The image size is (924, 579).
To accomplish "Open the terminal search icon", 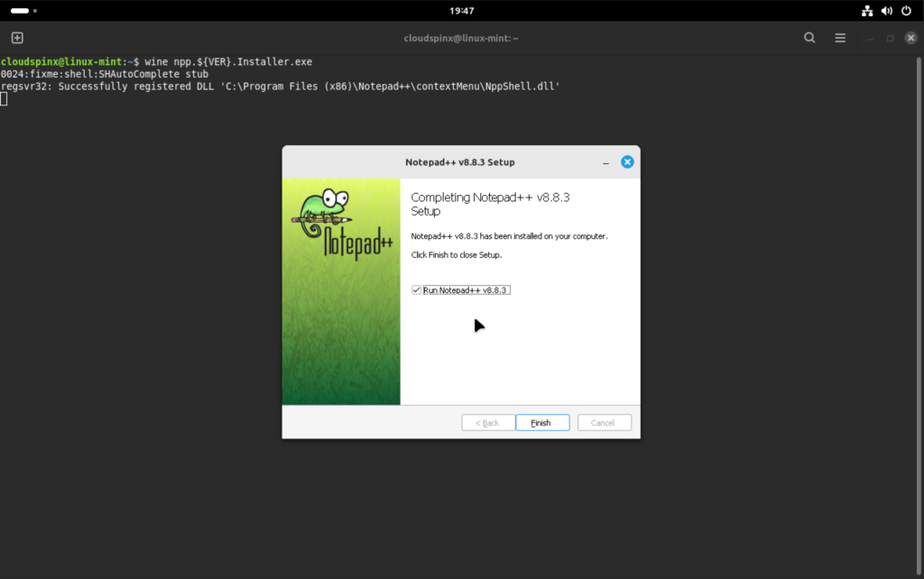I will click(809, 38).
